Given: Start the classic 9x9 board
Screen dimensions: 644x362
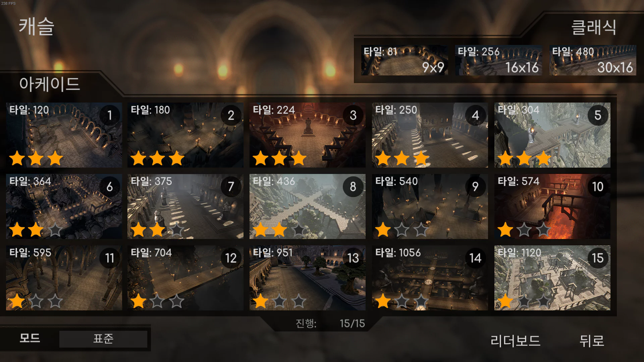Looking at the screenshot, I should pos(405,60).
